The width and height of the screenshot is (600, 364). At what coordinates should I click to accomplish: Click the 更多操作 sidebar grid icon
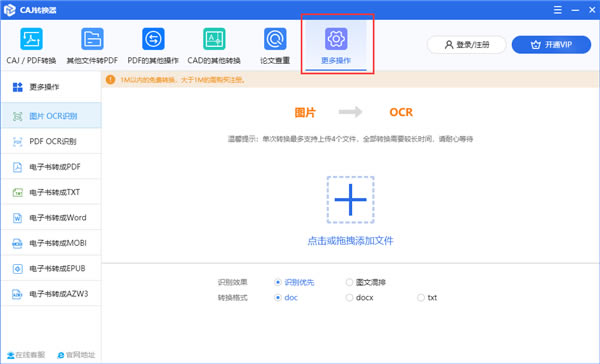click(x=18, y=87)
